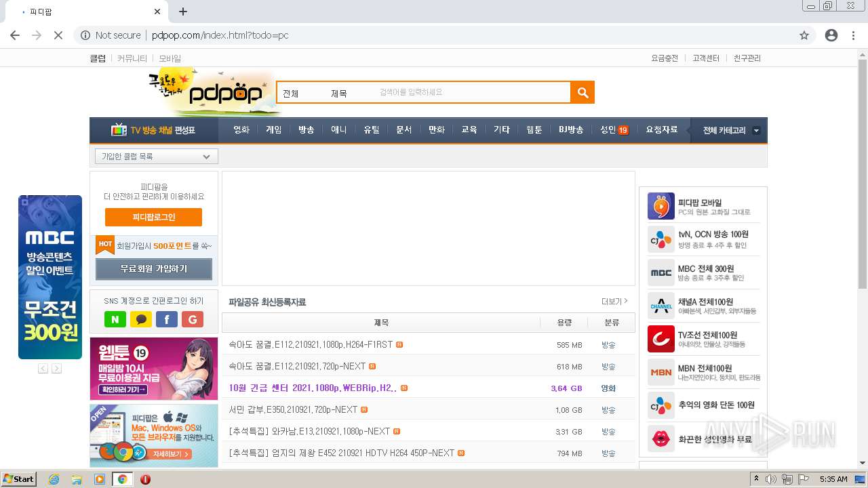This screenshot has width=868, height=488.
Task: Click 무료회원 가입하기 button
Action: click(x=154, y=269)
